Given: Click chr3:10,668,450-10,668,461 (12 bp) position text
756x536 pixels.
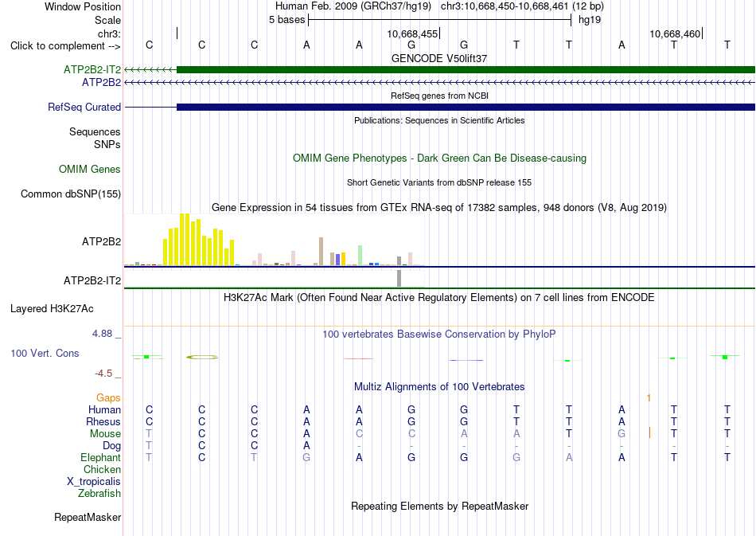Looking at the screenshot, I should pos(522,6).
